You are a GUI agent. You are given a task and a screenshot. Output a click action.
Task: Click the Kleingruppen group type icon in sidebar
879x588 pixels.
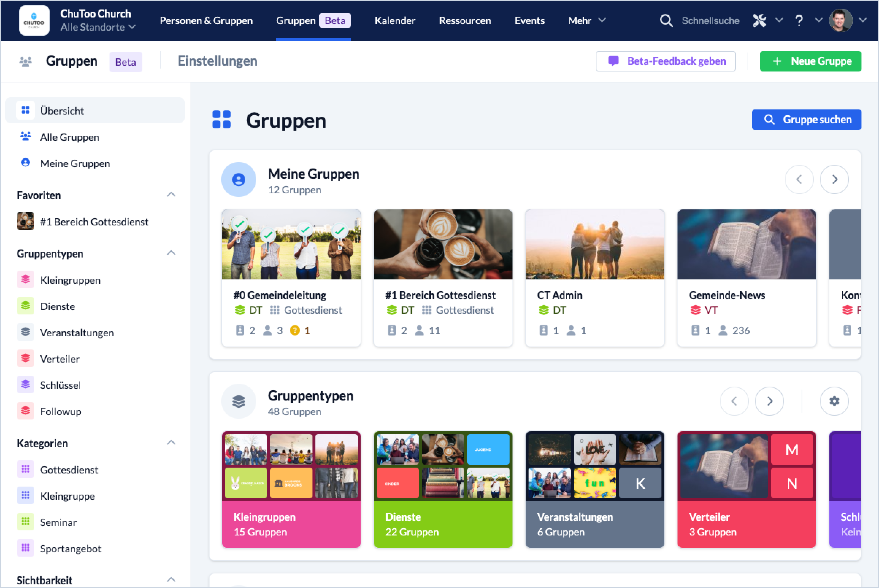[x=26, y=280]
